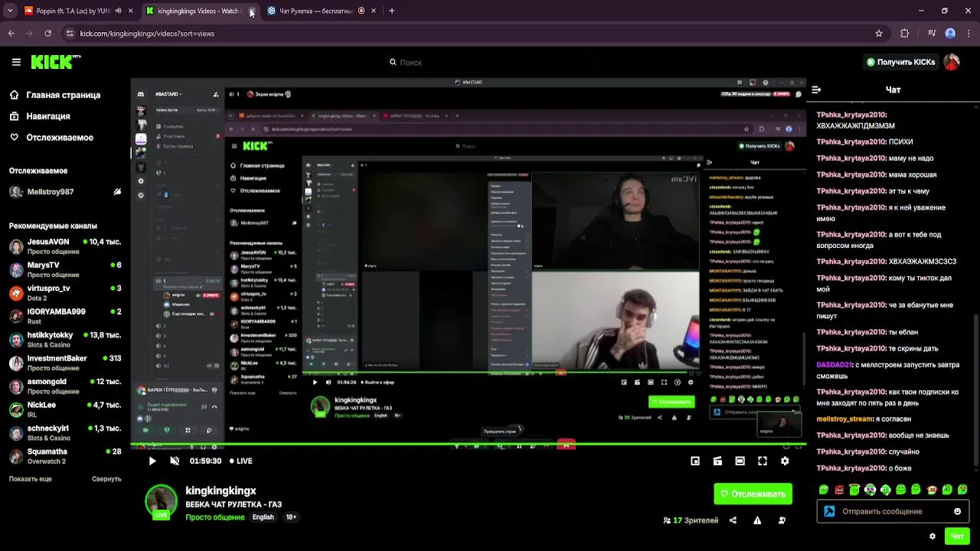Click the user avatar in the Kick header
Image resolution: width=980 pixels, height=551 pixels.
952,62
